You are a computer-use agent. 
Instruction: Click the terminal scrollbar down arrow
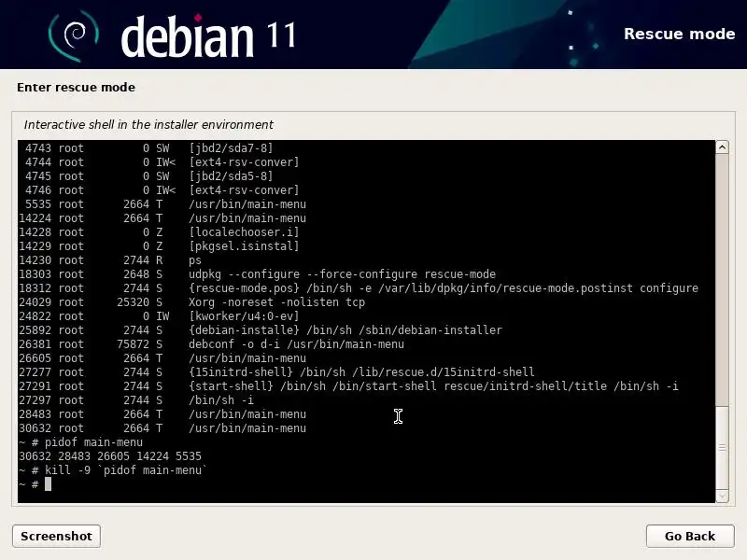[722, 496]
